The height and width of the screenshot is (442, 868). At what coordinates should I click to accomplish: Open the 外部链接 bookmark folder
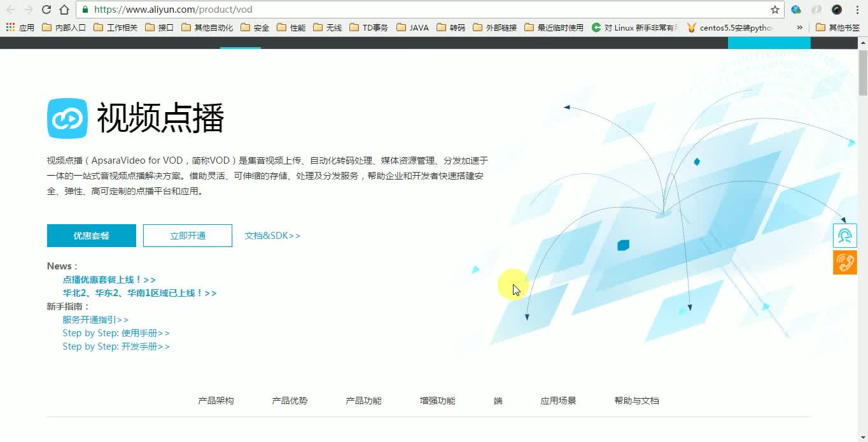click(494, 27)
